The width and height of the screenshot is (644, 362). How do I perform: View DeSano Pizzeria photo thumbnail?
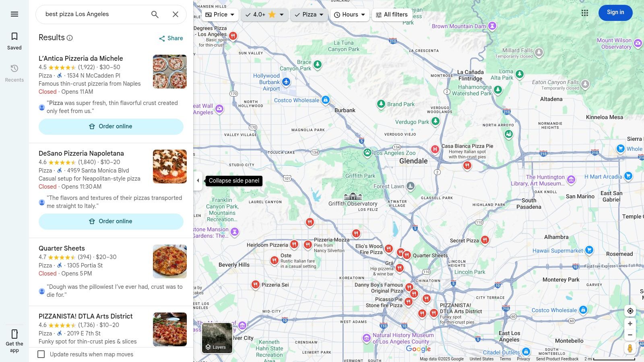(170, 167)
